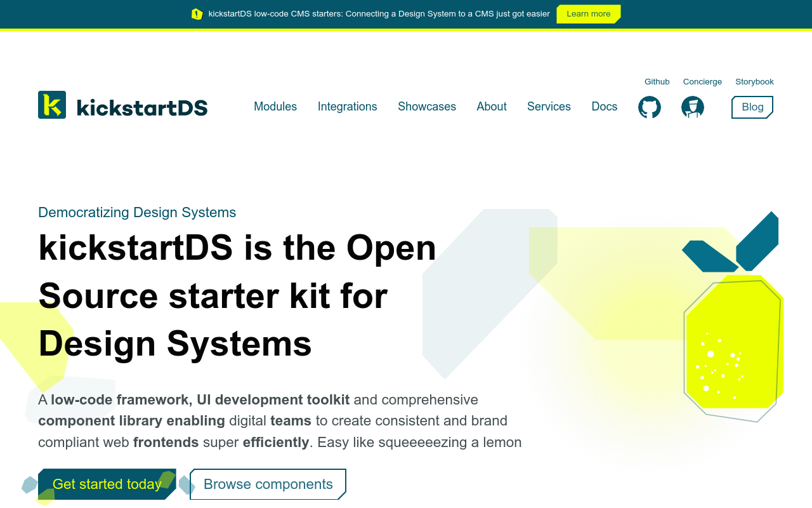The height and width of the screenshot is (508, 812).
Task: Follow the small Concierge text link
Action: [702, 82]
